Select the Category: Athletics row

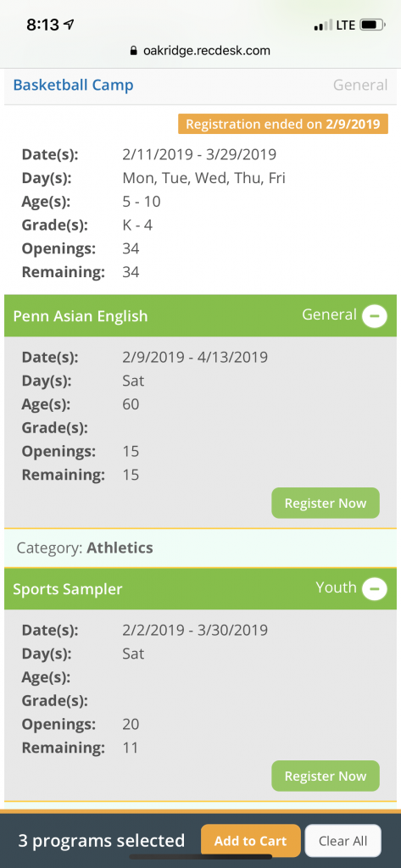(200, 548)
